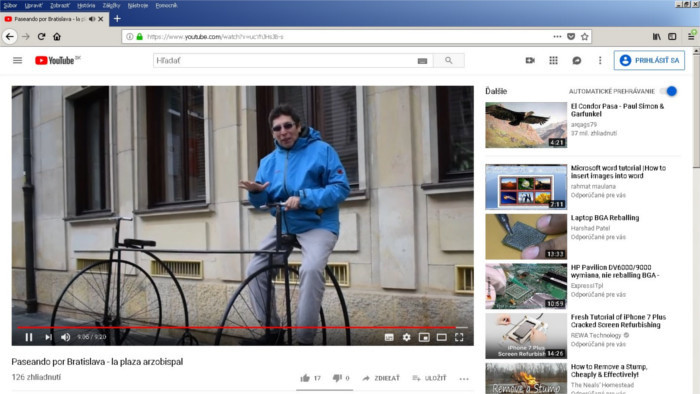700x394 pixels.
Task: Pause the video
Action: (29, 337)
